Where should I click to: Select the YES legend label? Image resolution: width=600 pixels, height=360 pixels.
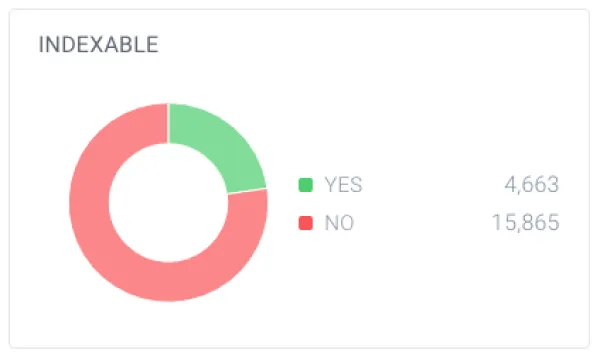[x=343, y=185]
